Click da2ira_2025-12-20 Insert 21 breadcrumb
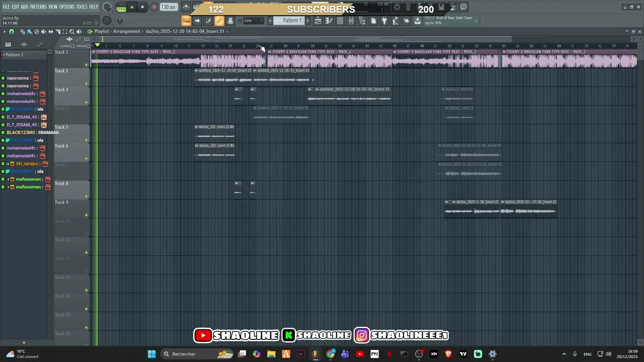 [185, 31]
